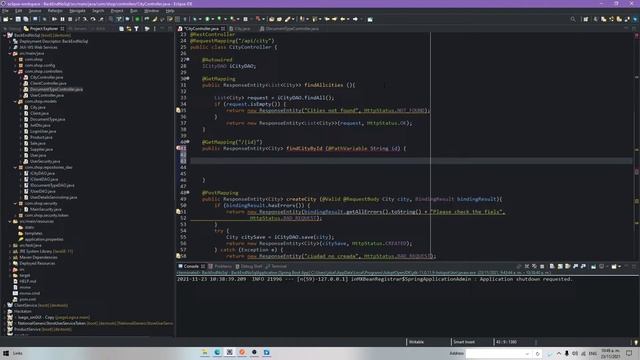Select pom.xml in the tree
Image resolution: width=640 pixels, height=360 pixels.
tap(27, 299)
